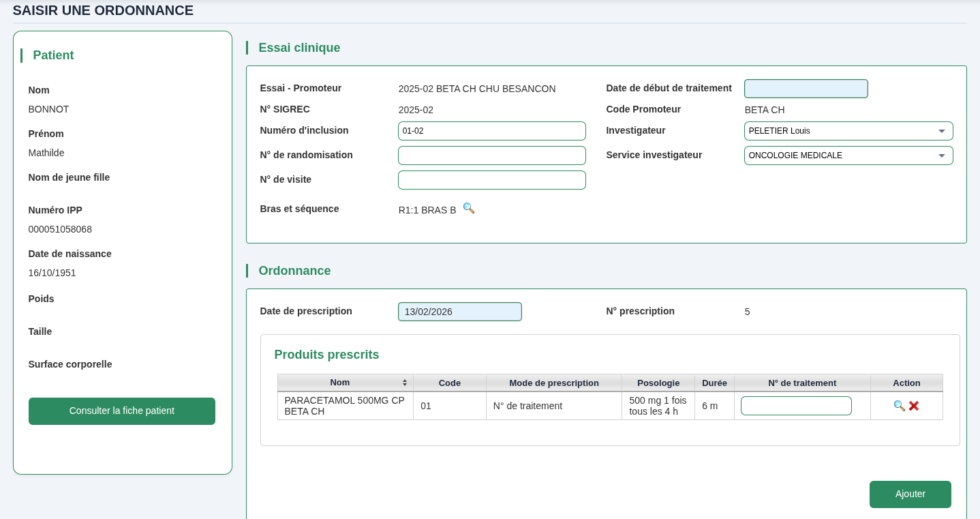
Task: Click the Date de prescription field showing 13/02/2026
Action: click(460, 312)
